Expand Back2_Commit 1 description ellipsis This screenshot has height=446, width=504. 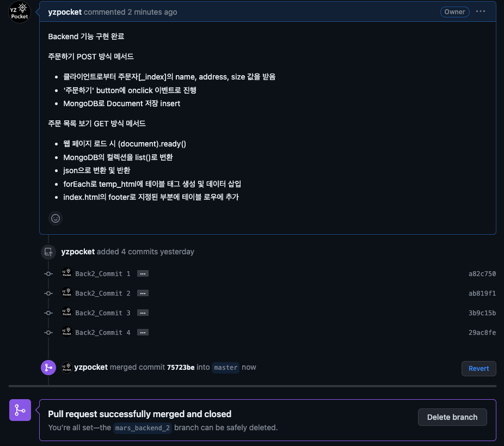(x=143, y=274)
